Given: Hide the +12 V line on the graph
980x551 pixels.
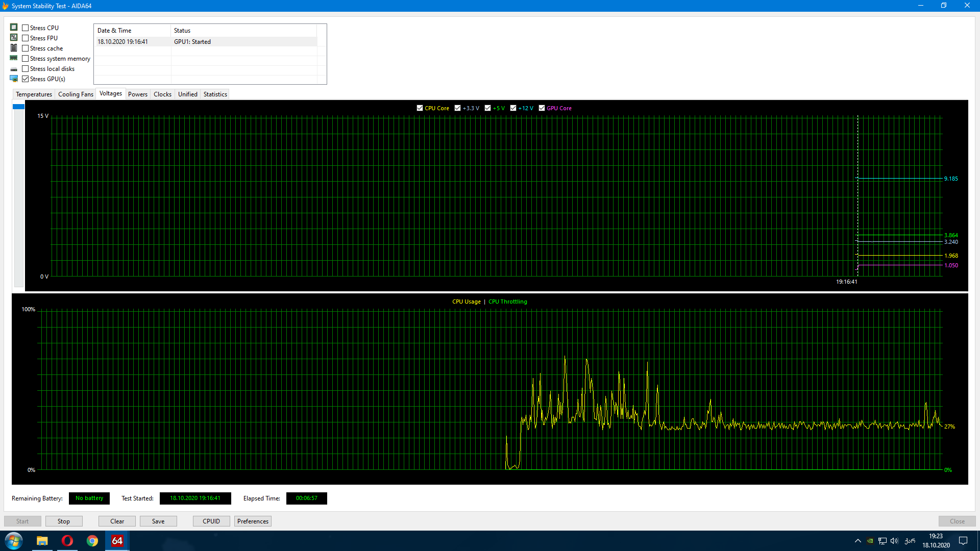Looking at the screenshot, I should (x=513, y=108).
